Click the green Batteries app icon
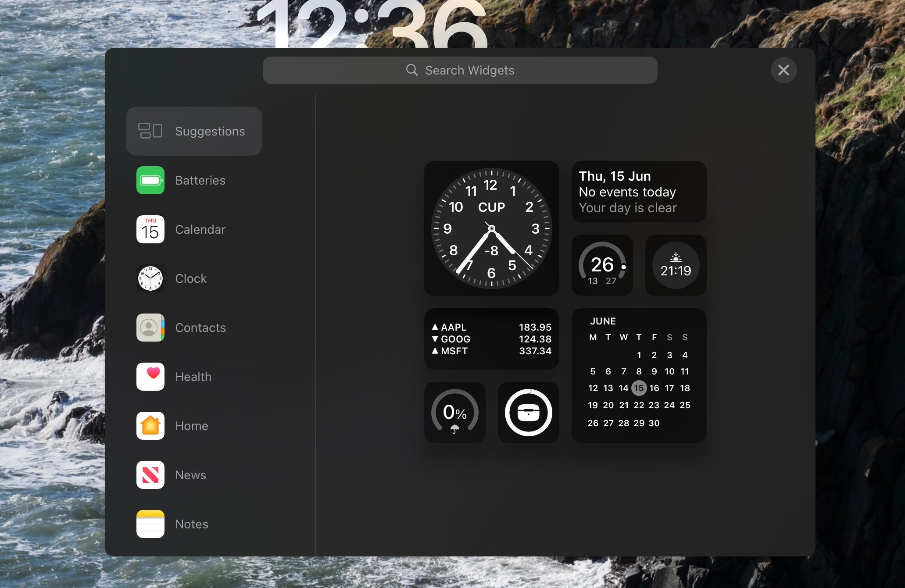Screen dimensions: 905x588 [150, 180]
